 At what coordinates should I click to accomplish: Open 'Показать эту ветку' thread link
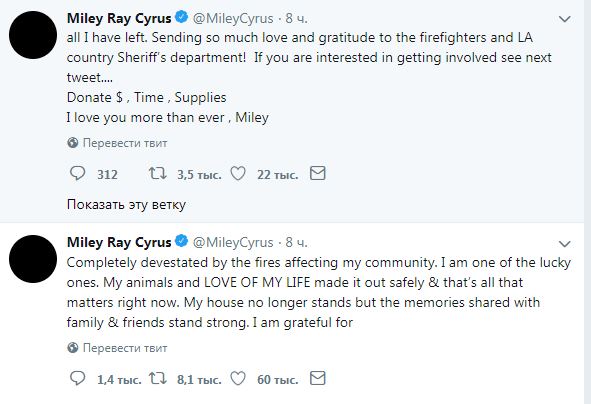pyautogui.click(x=126, y=205)
